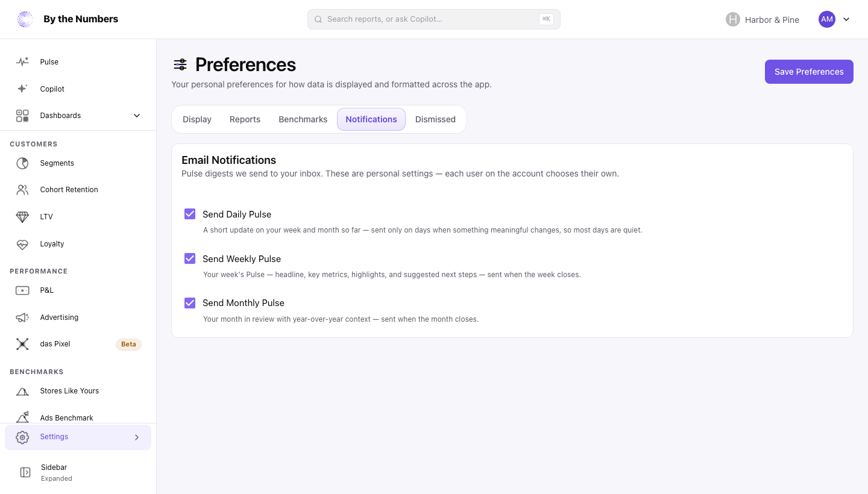Click the P&L money icon
This screenshot has height=494, width=868.
click(22, 290)
